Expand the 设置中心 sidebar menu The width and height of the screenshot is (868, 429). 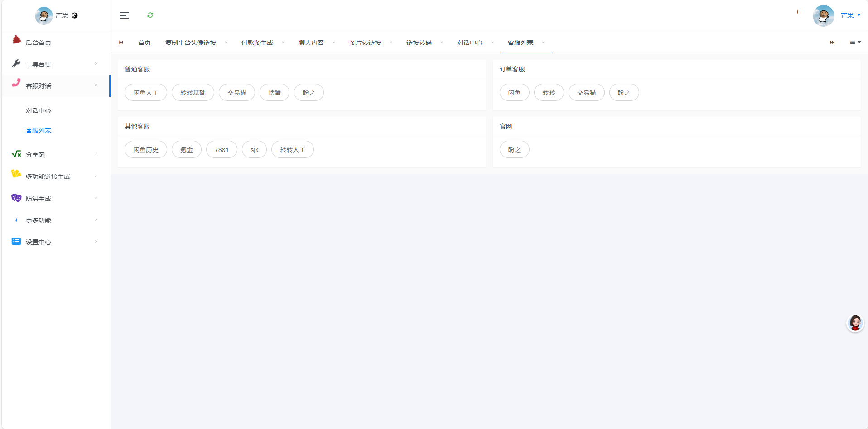pos(54,242)
